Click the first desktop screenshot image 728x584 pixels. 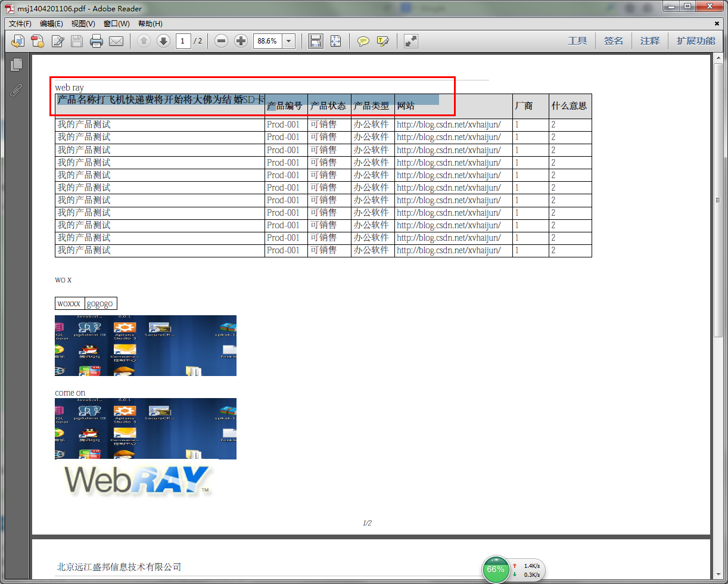145,346
